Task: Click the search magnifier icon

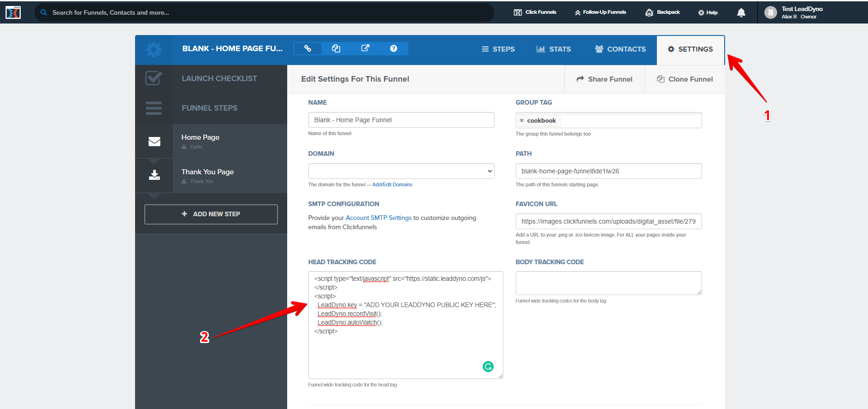Action: [x=44, y=12]
